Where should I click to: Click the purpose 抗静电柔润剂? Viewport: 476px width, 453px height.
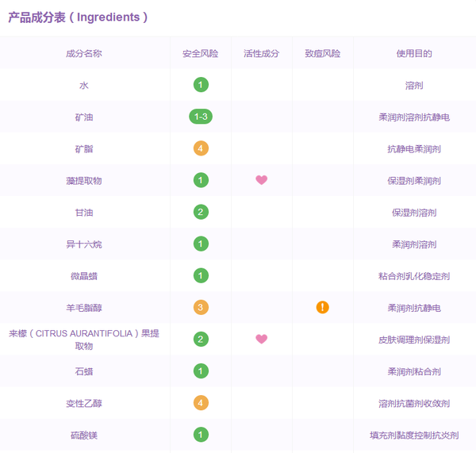tap(414, 149)
